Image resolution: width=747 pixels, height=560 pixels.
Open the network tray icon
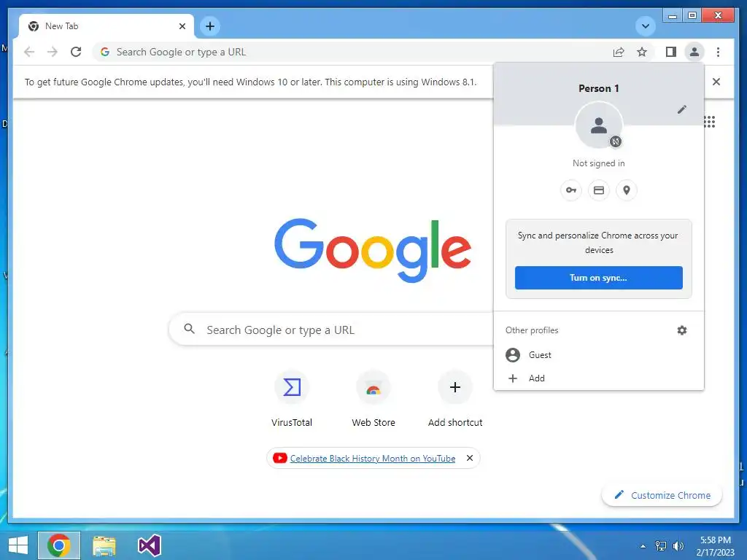[x=661, y=545]
